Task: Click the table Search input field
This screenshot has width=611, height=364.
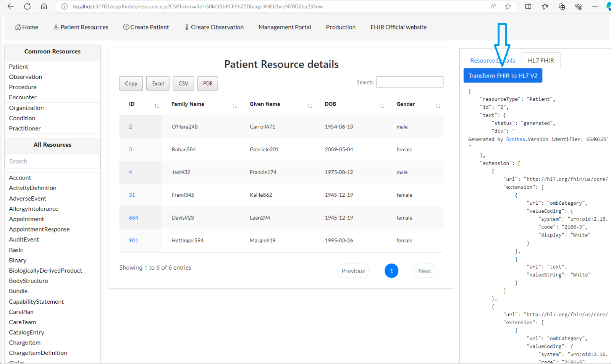Action: pyautogui.click(x=409, y=82)
